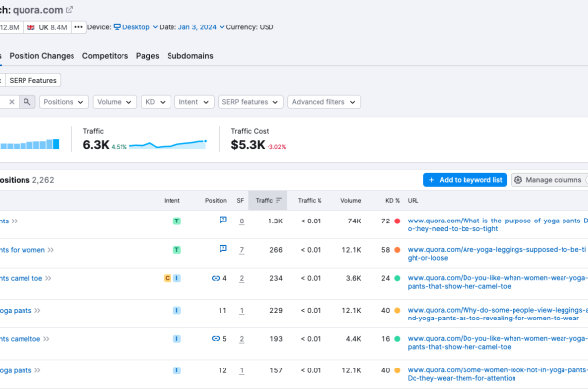Click the red KD 72 difficulty dot
Image resolution: width=588 pixels, height=392 pixels.
[397, 221]
